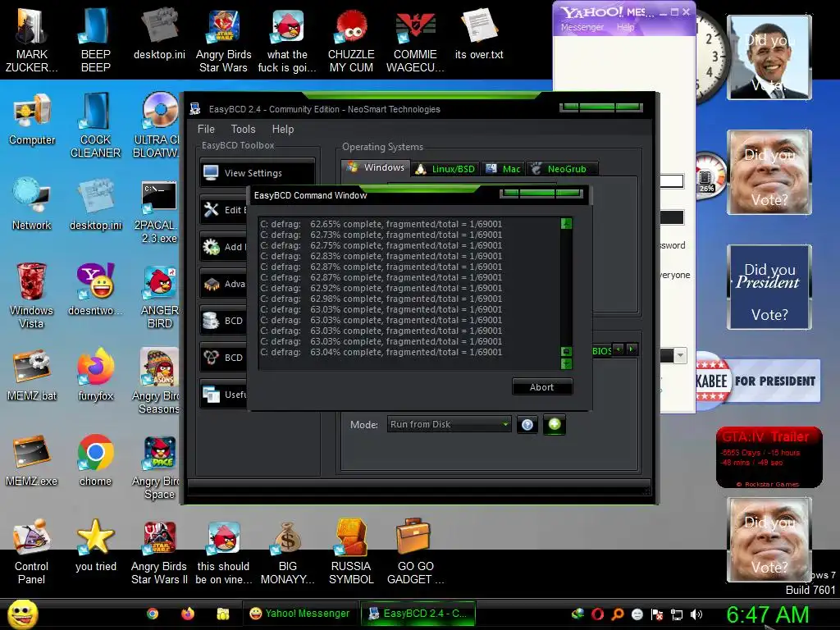Open the MEMZ.exe file icon
Image resolution: width=840 pixels, height=630 pixels.
32,461
